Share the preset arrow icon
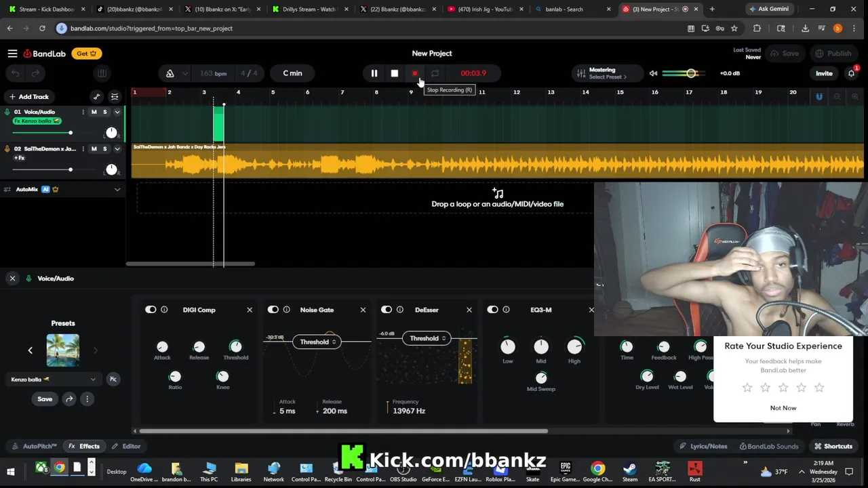This screenshot has width=868, height=488. [x=69, y=399]
